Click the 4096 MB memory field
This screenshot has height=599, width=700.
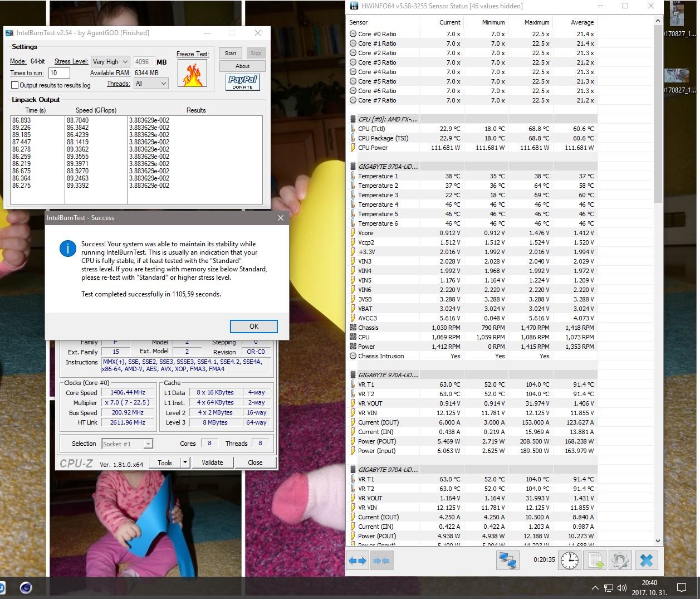tap(144, 62)
